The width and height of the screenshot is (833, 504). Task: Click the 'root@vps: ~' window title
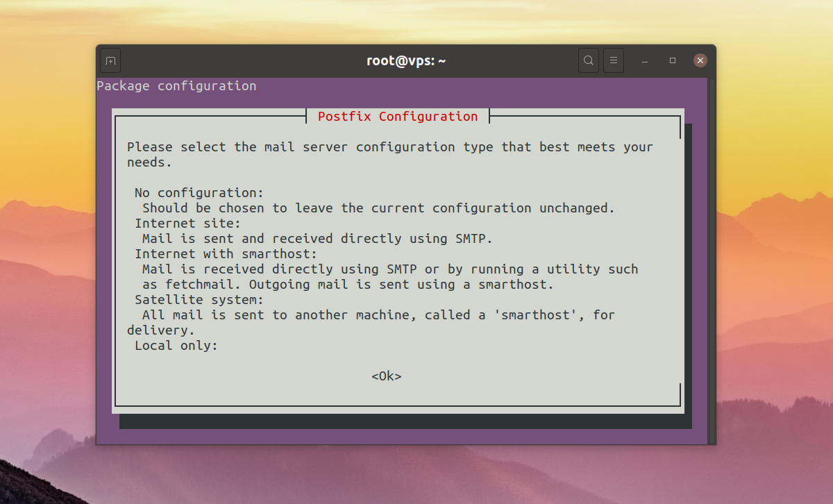406,61
